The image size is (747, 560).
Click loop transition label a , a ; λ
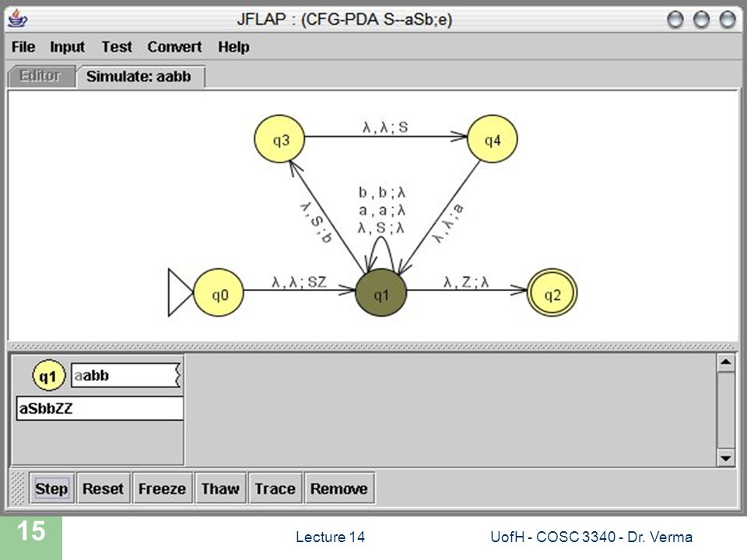pyautogui.click(x=381, y=210)
